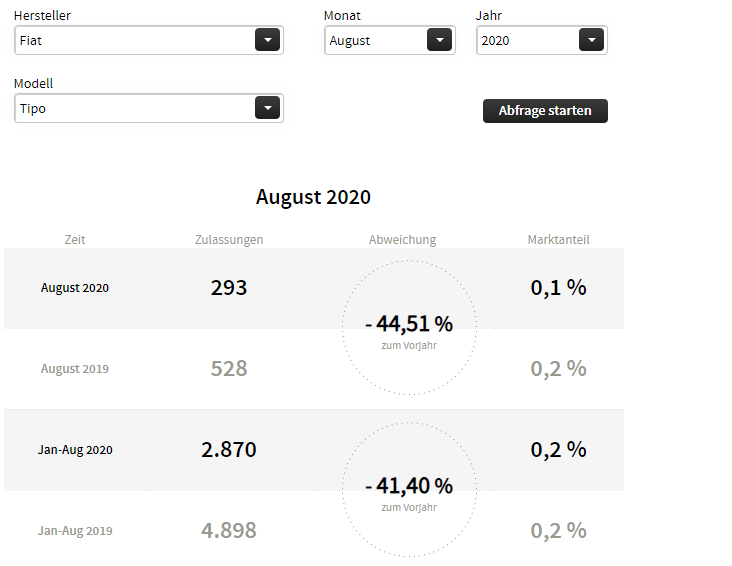This screenshot has height=566, width=732.
Task: Click the arrow icon of the Modell selector
Action: (x=267, y=108)
